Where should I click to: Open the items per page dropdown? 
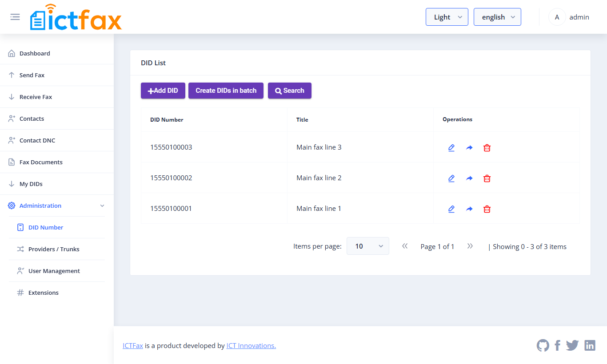[368, 246]
